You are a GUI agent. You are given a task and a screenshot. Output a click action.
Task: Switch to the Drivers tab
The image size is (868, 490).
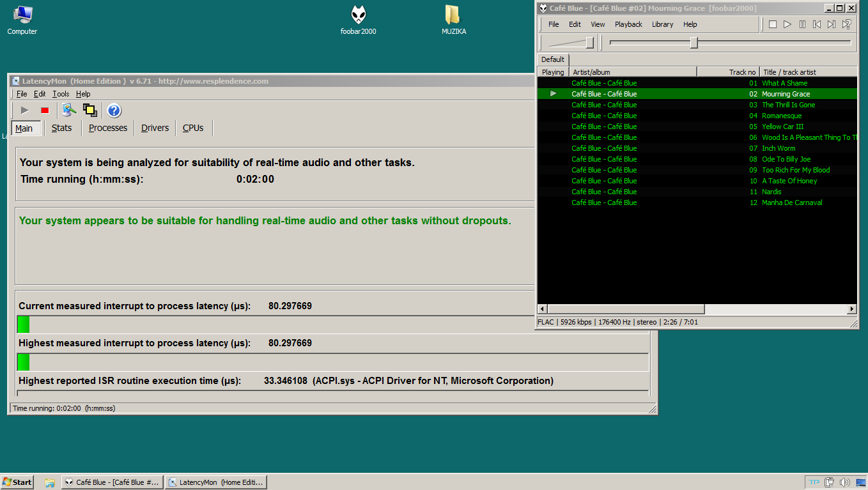point(155,128)
